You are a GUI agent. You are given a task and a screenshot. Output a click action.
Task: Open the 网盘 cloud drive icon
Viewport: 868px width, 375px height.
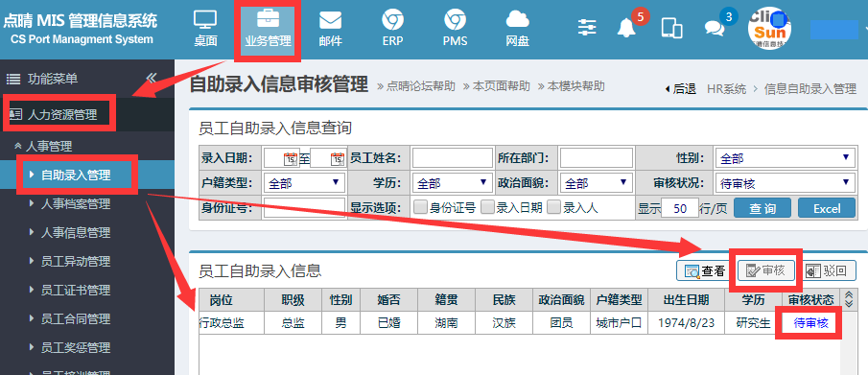[518, 21]
